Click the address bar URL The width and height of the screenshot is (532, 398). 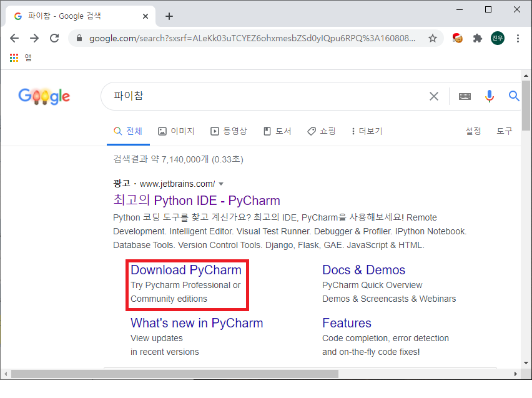[252, 38]
